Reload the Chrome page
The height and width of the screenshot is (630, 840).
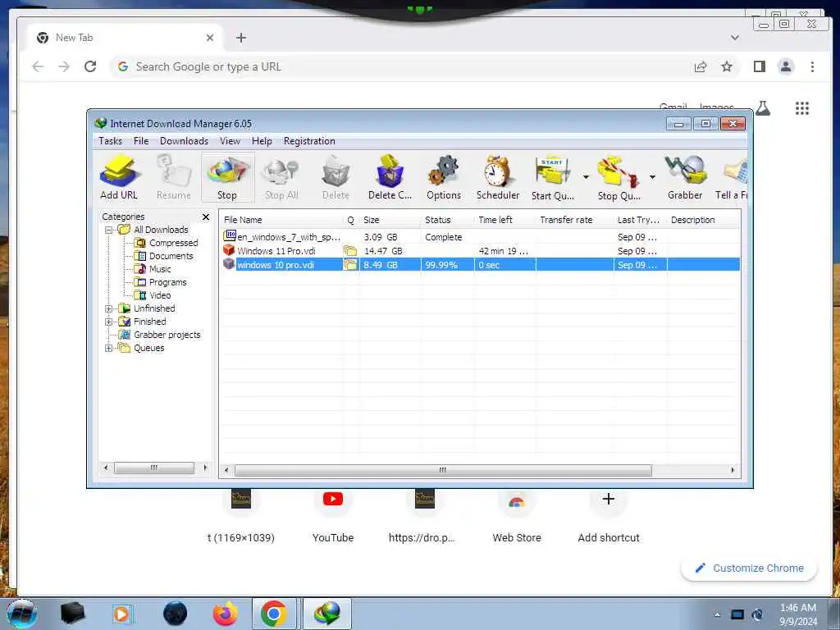[x=90, y=66]
